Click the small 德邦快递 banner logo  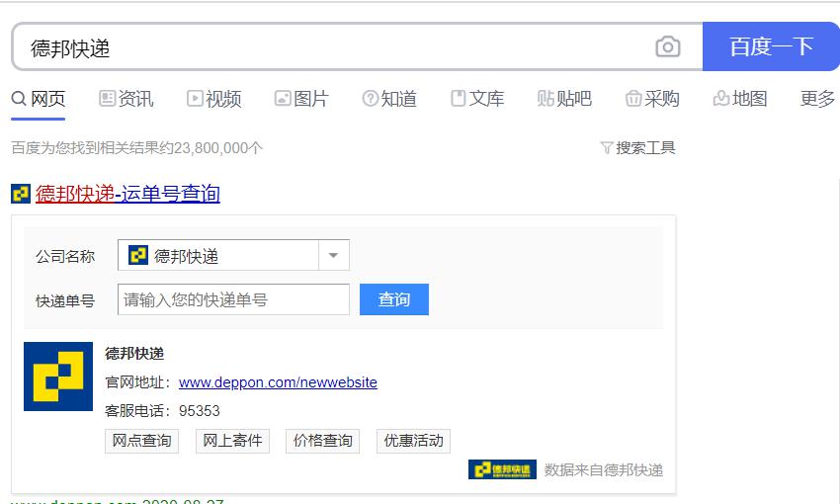pyautogui.click(x=502, y=469)
